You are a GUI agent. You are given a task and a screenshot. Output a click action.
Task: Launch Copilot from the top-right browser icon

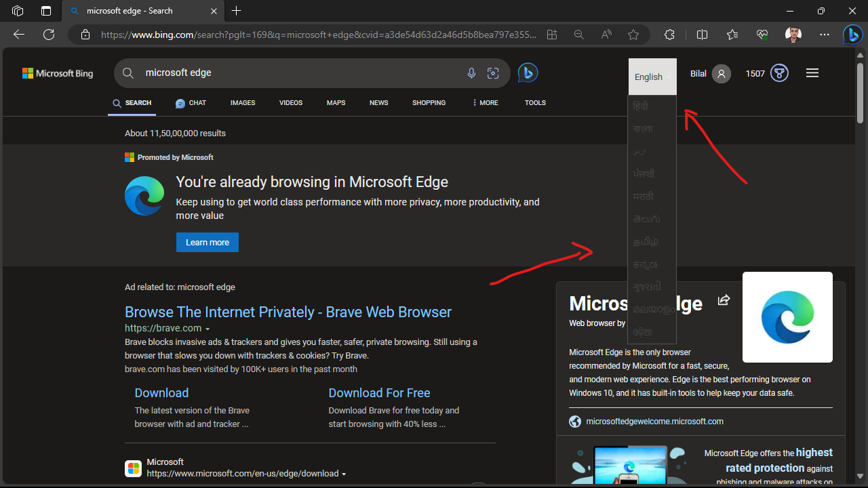pos(852,35)
